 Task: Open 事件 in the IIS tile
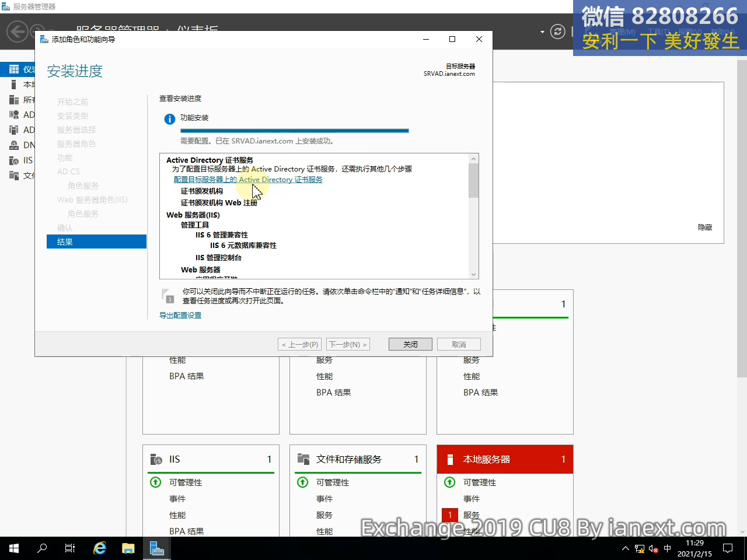[177, 499]
